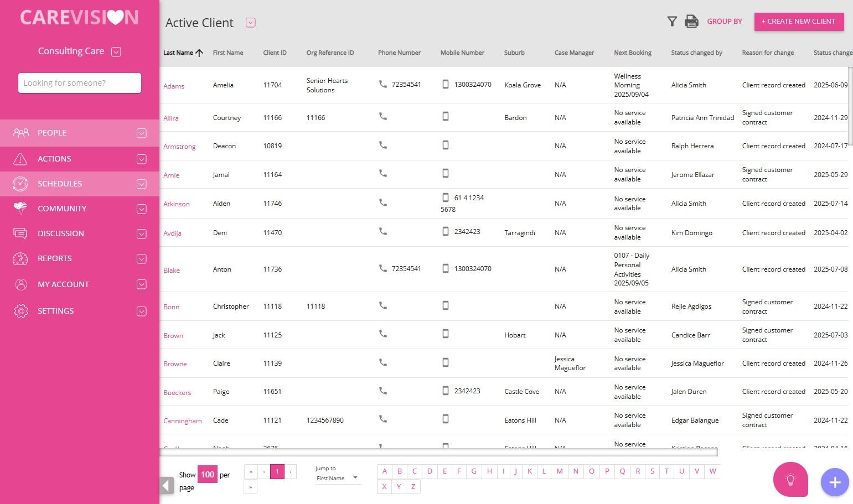Viewport: 853px width, 504px height.
Task: Go to page 1 of results
Action: (x=277, y=472)
